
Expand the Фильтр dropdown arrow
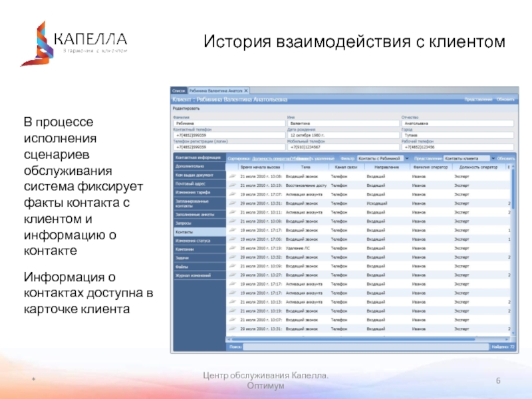tap(407, 158)
